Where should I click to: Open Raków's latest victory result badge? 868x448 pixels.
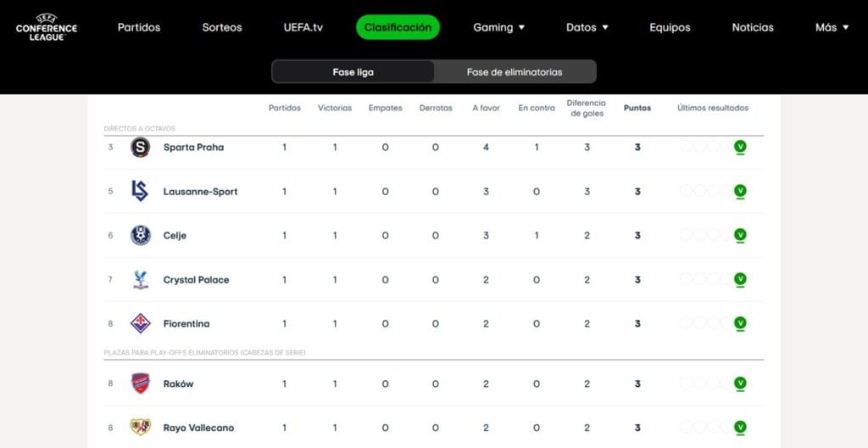(740, 384)
